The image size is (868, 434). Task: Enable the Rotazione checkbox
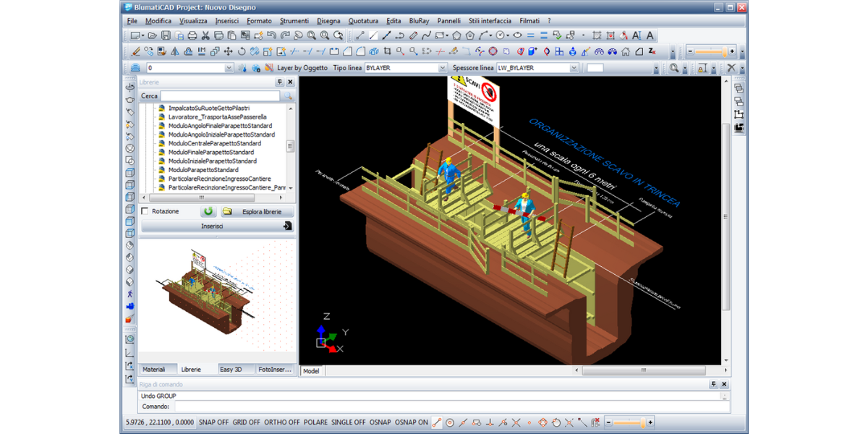click(x=145, y=211)
